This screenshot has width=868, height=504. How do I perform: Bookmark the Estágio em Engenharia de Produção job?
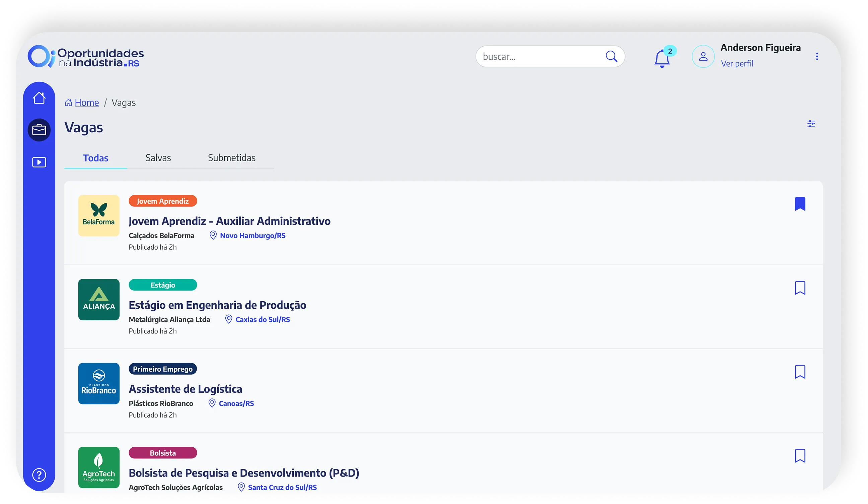tap(800, 288)
